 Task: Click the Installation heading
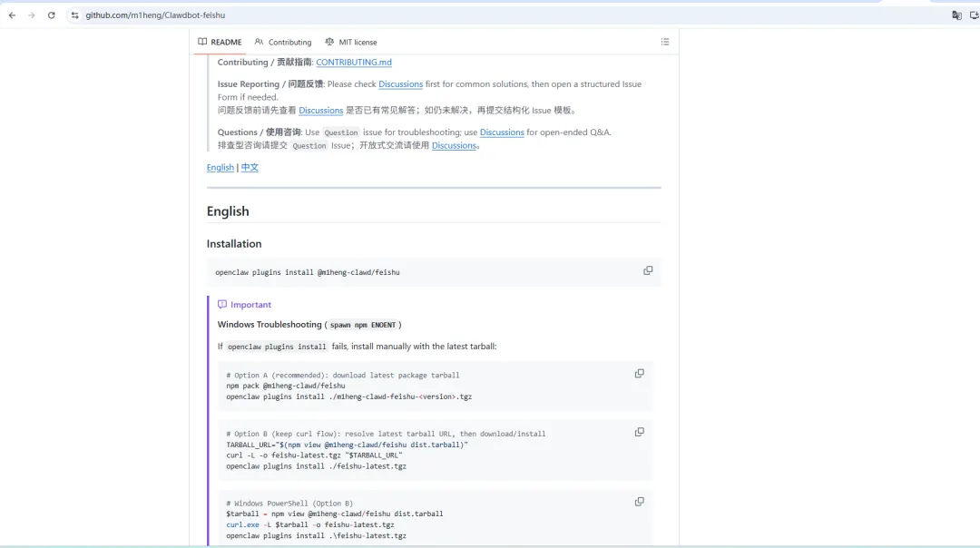pyautogui.click(x=234, y=244)
